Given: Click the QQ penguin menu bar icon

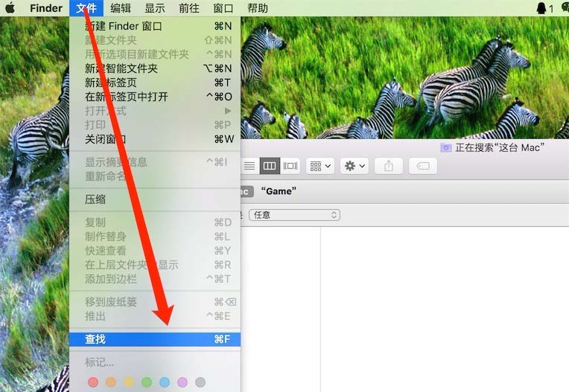Looking at the screenshot, I should (541, 8).
